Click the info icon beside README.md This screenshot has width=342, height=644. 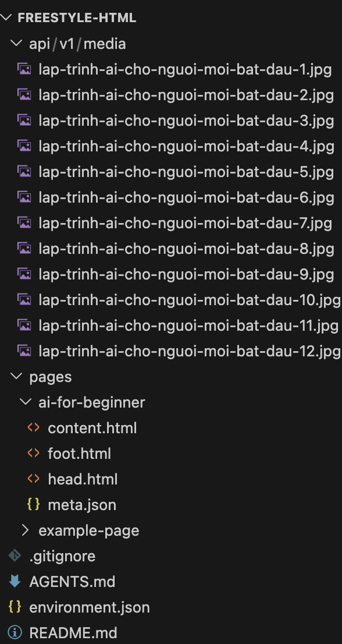pos(13,633)
